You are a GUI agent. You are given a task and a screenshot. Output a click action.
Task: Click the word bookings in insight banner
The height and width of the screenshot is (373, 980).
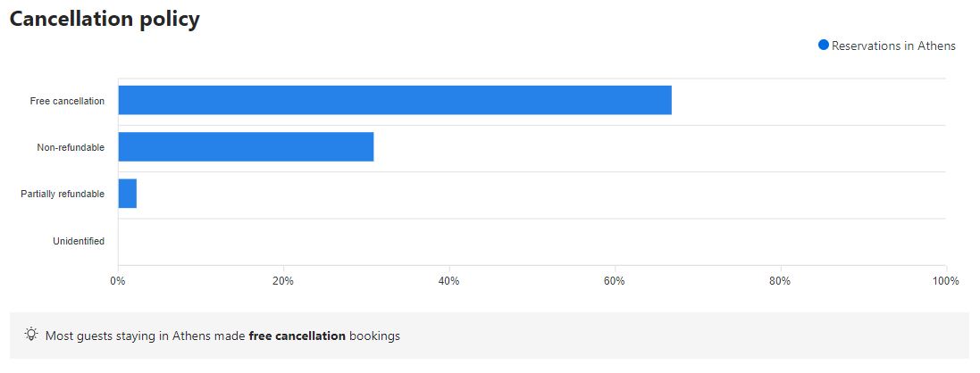point(374,336)
